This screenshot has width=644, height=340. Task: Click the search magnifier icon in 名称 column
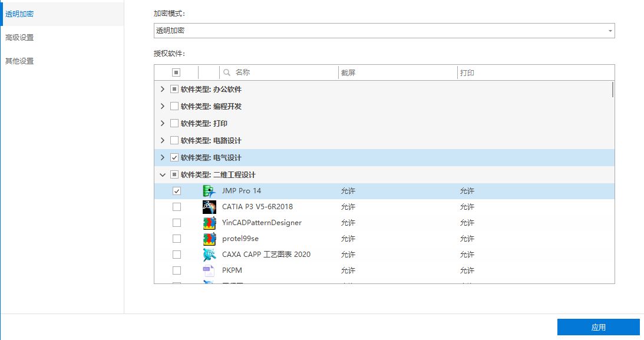coord(227,72)
